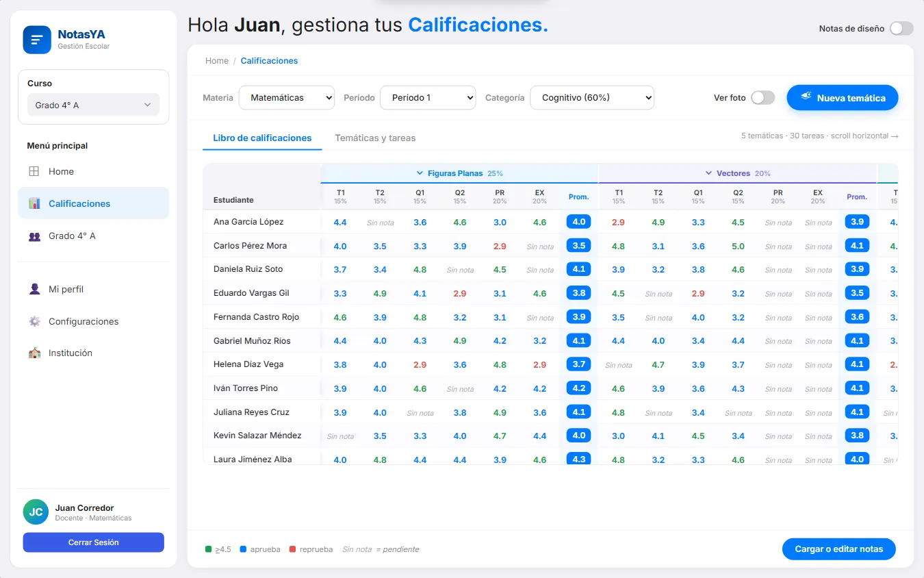This screenshot has height=578, width=924.
Task: Click Carlos Pérez Mora's Vectores Q2 grade 5.0
Action: tap(738, 246)
